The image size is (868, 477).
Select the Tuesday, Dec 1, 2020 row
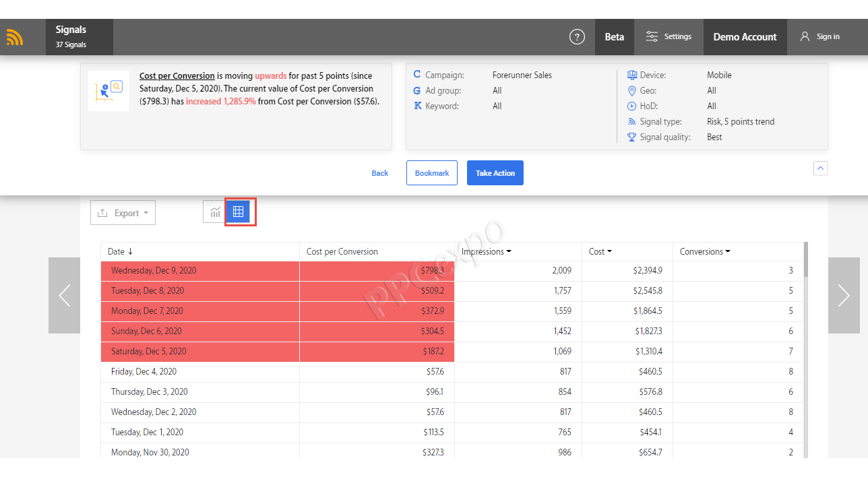(452, 433)
